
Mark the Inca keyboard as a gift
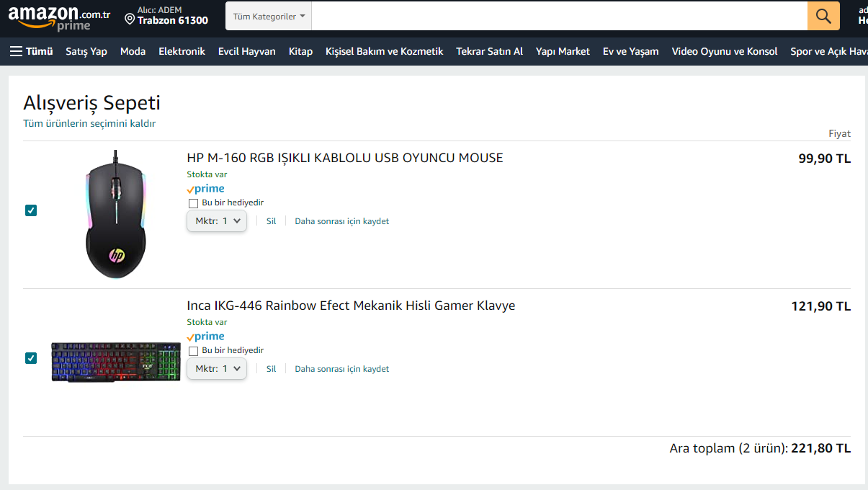point(193,351)
